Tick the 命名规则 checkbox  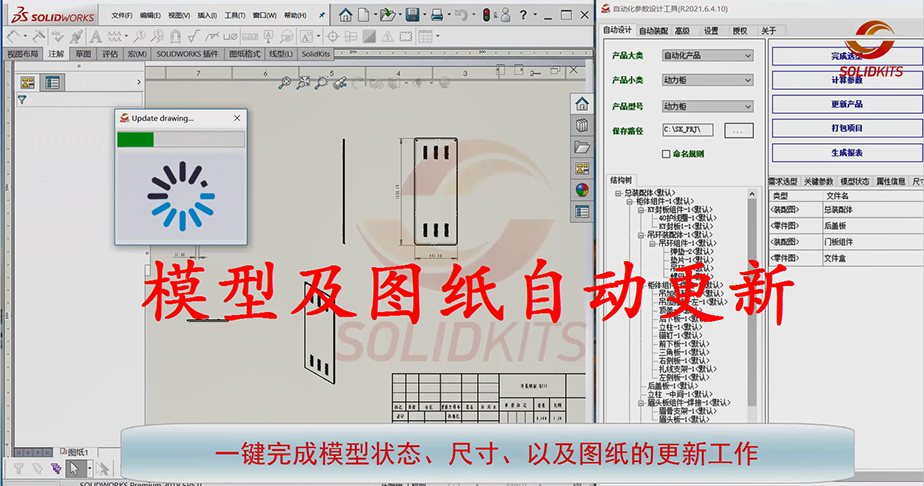(x=666, y=154)
